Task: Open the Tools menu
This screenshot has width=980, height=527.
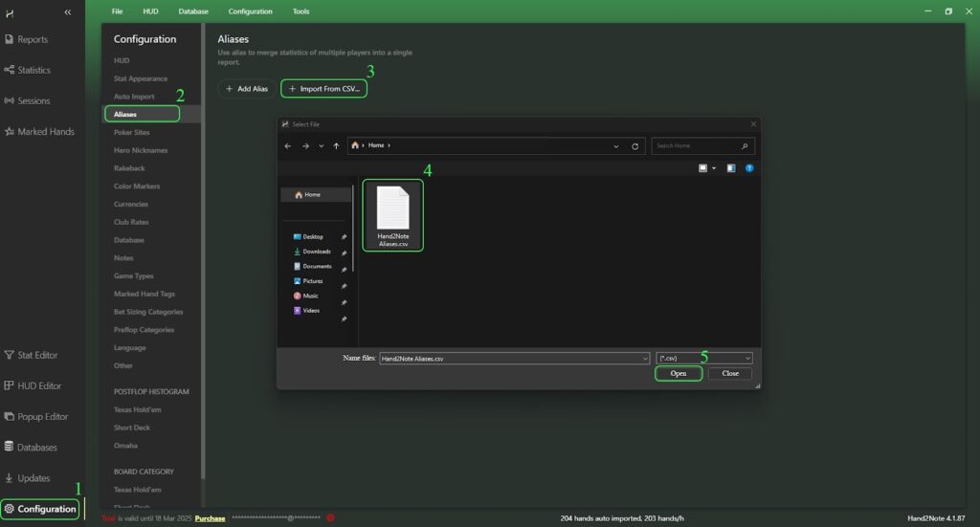Action: (x=301, y=11)
